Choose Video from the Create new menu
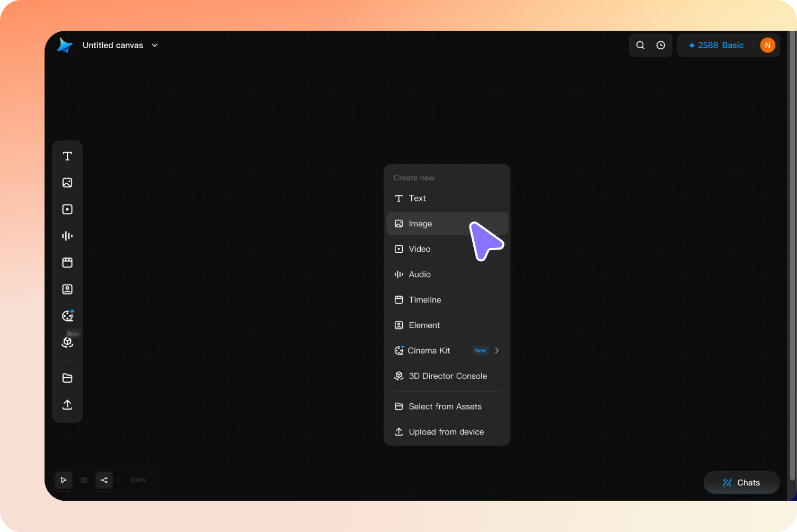This screenshot has width=797, height=532. (x=447, y=249)
